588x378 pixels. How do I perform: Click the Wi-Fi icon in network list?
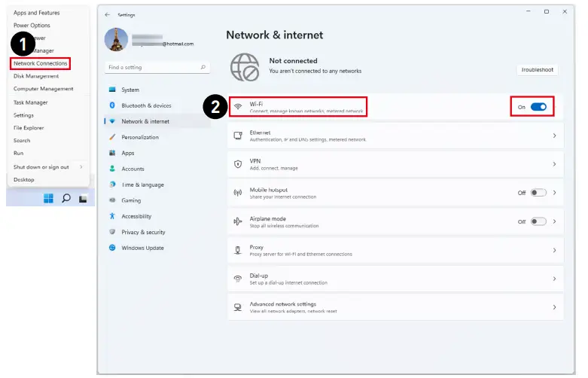(x=238, y=107)
